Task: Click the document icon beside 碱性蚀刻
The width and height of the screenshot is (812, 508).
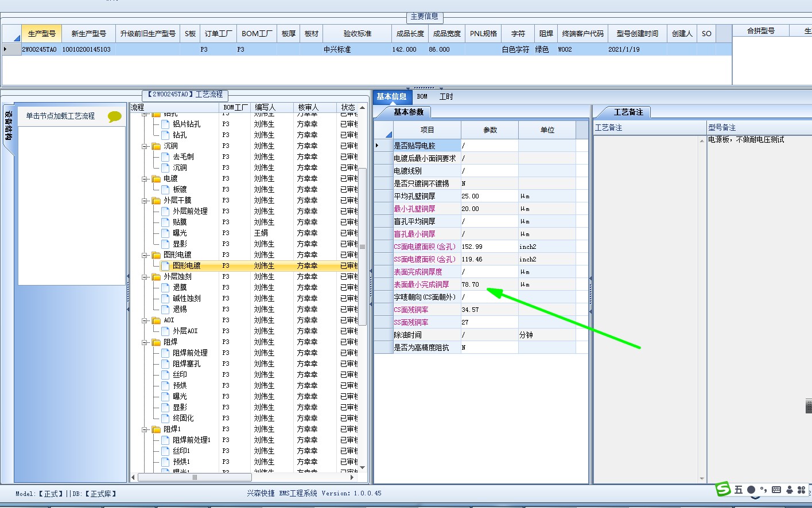Action: pyautogui.click(x=165, y=298)
